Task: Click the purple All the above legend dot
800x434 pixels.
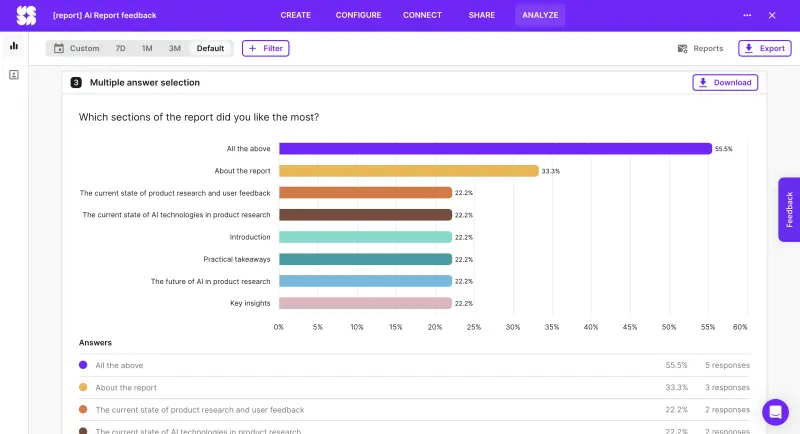Action: coord(83,365)
